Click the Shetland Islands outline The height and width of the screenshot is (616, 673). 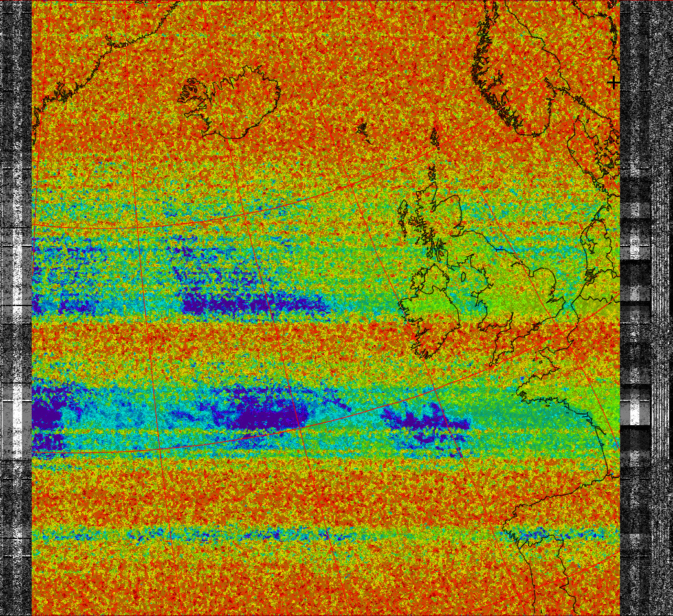[434, 138]
